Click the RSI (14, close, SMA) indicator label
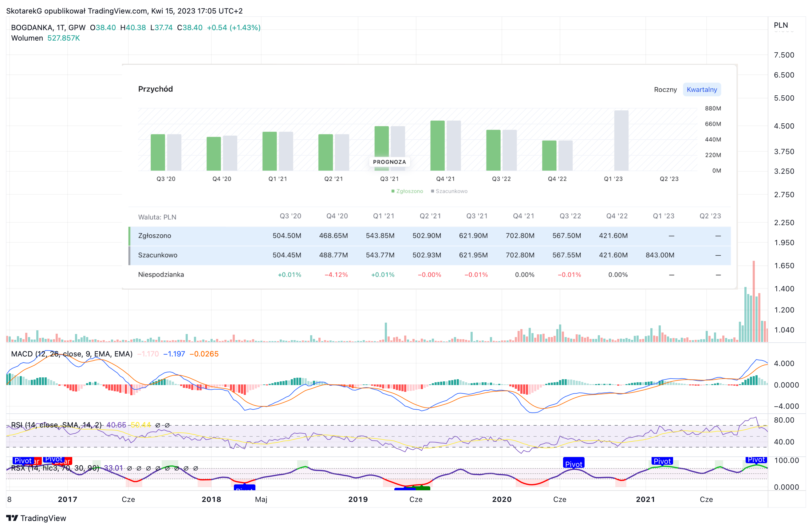This screenshot has width=812, height=529. point(56,425)
